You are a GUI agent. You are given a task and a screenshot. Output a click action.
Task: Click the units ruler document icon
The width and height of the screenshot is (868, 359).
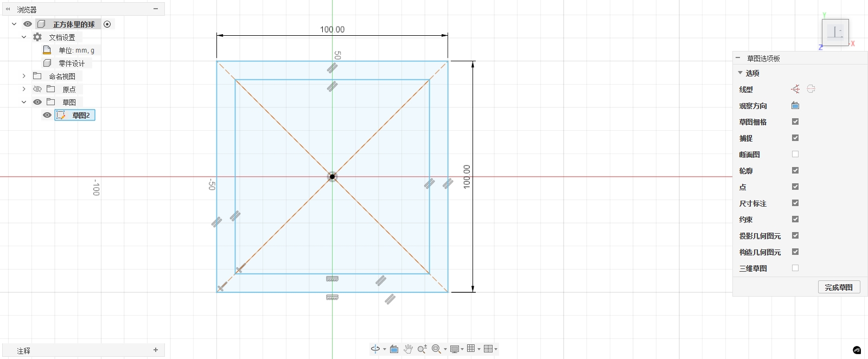(47, 50)
